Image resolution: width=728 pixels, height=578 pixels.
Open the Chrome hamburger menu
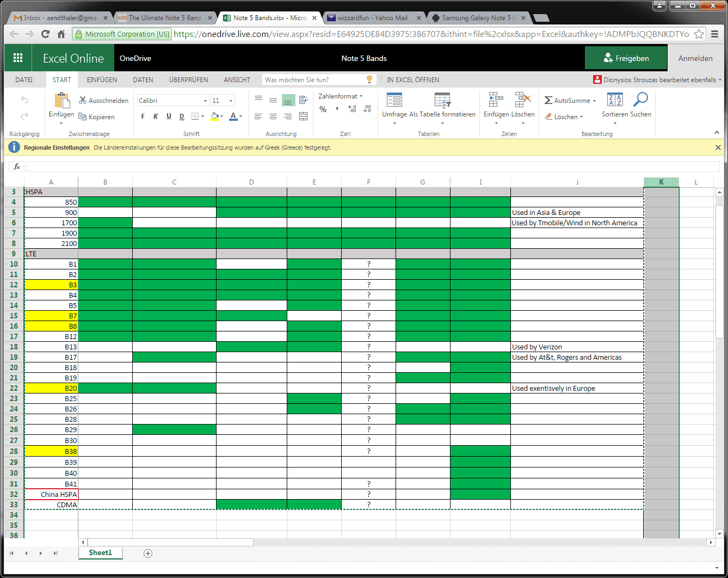(x=715, y=34)
